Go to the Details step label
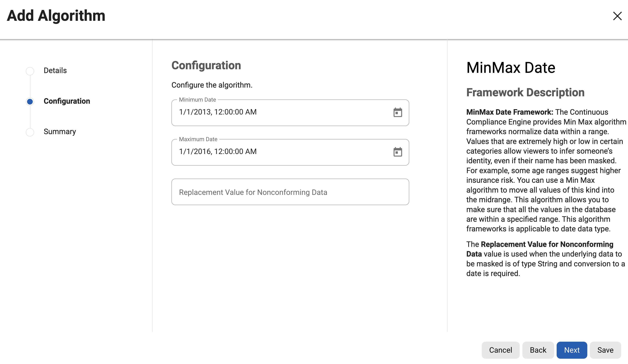This screenshot has width=628, height=364. click(55, 71)
